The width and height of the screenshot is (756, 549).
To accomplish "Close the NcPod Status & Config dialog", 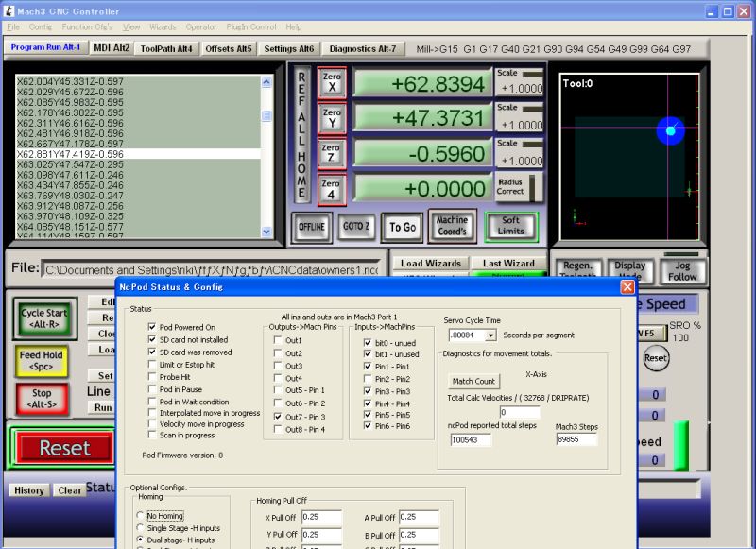I will (627, 287).
